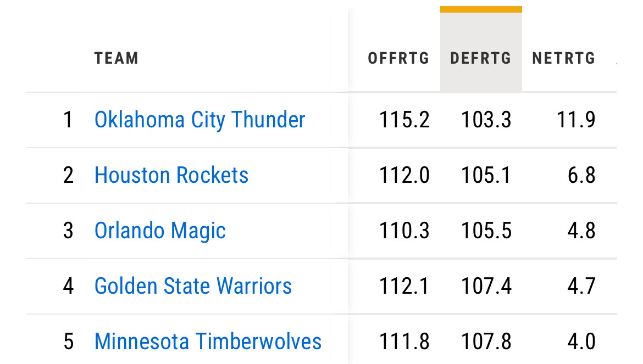Image resolution: width=643 pixels, height=364 pixels.
Task: Sort by the NETRTG column header
Action: pyautogui.click(x=564, y=58)
